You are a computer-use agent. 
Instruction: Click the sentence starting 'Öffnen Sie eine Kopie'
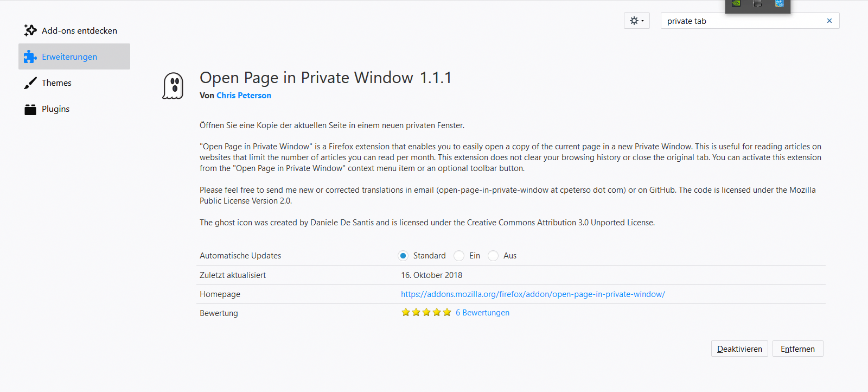point(332,125)
